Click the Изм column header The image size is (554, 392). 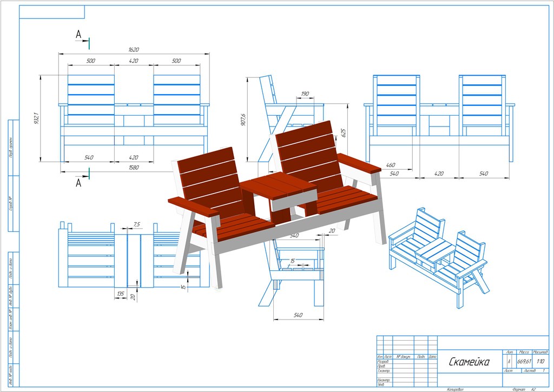tap(380, 357)
